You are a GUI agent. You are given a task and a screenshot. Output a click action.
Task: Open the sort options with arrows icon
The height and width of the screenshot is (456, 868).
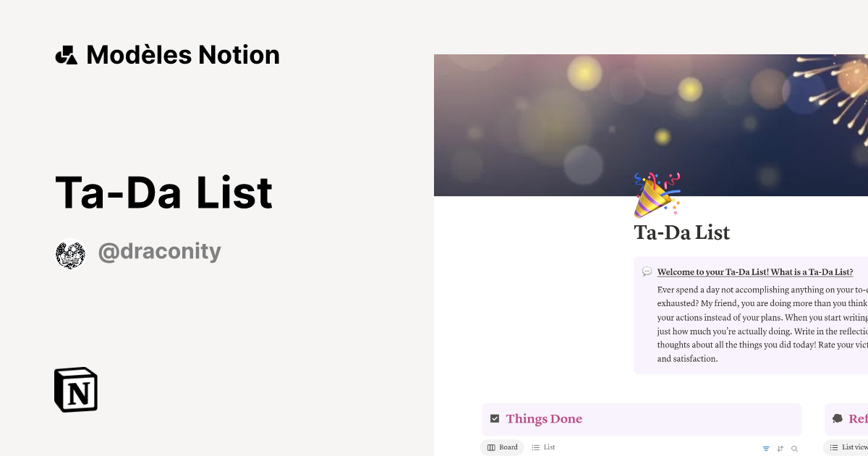[780, 448]
